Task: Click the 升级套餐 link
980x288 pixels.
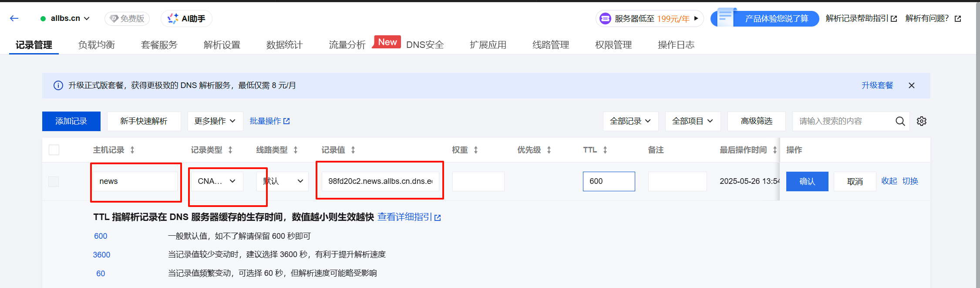Action: click(877, 85)
